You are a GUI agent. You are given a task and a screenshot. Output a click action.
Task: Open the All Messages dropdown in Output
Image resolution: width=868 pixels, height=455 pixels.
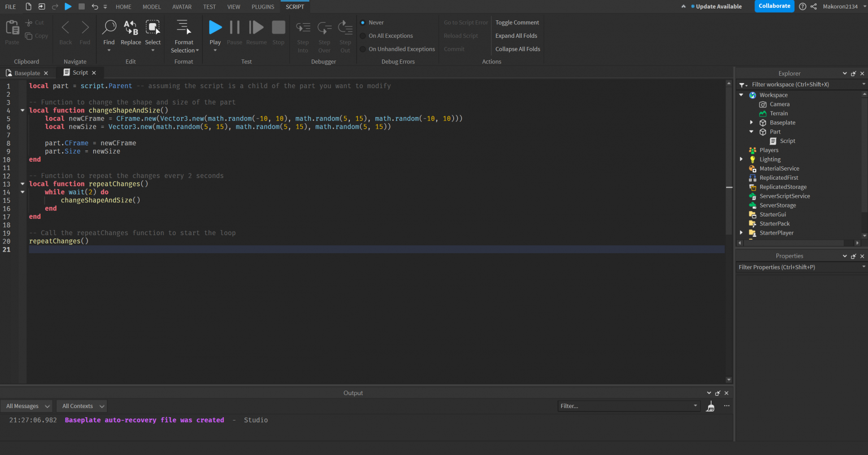[x=26, y=406]
